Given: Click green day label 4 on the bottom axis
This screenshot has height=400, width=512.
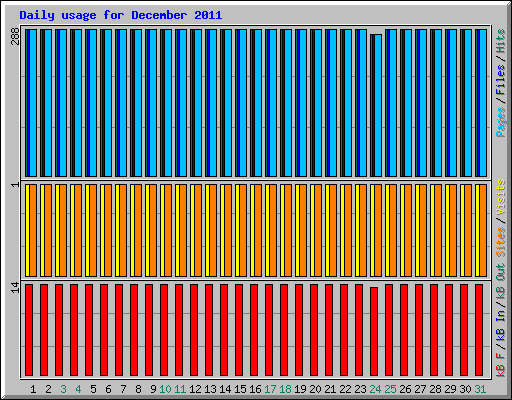Looking at the screenshot, I should 78,389.
